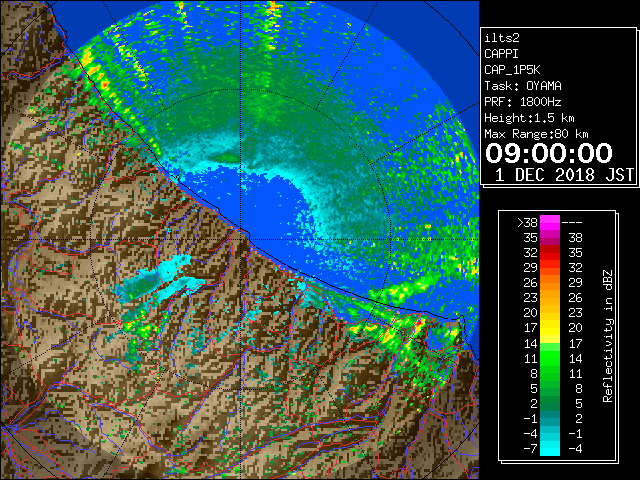This screenshot has height=480, width=640.
Task: Select the red legend color band
Action: pyautogui.click(x=550, y=253)
